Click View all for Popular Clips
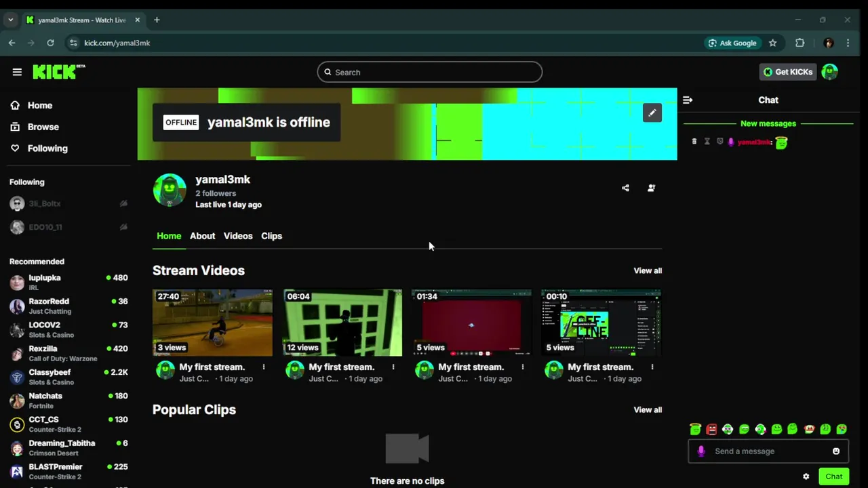This screenshot has height=488, width=868. 648,409
